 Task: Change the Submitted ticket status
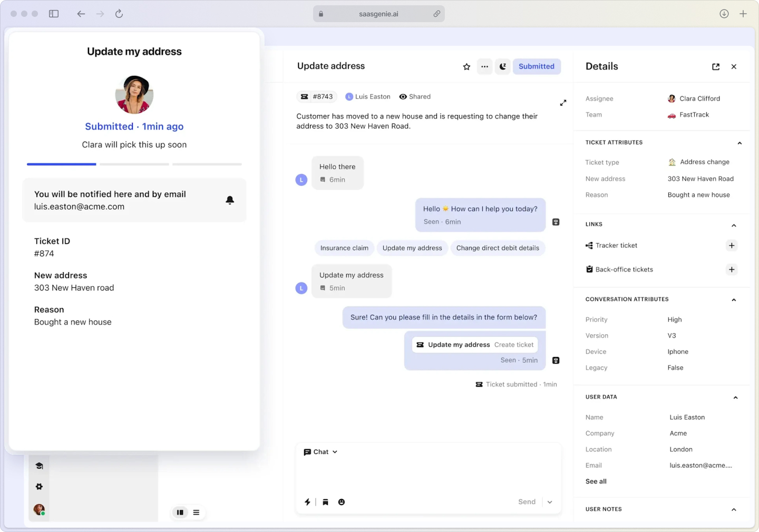(x=537, y=66)
